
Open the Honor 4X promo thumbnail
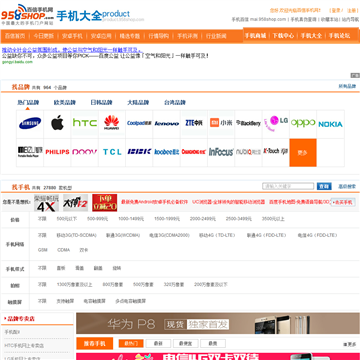coord(46,203)
